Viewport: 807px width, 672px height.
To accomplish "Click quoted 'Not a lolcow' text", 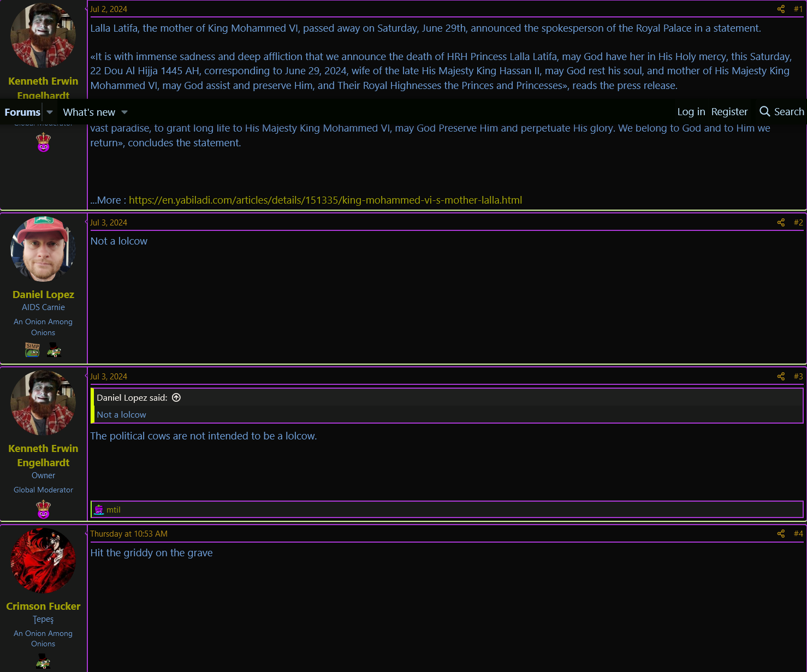I will click(x=121, y=414).
